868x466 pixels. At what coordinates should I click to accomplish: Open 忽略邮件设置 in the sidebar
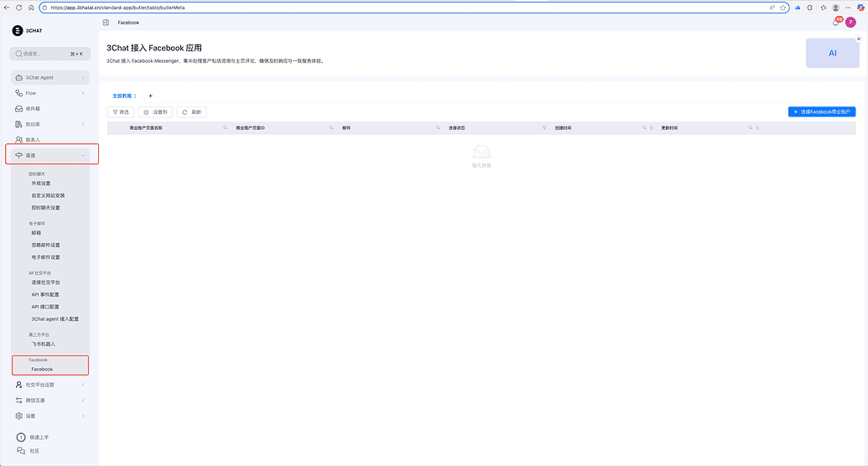(x=45, y=245)
